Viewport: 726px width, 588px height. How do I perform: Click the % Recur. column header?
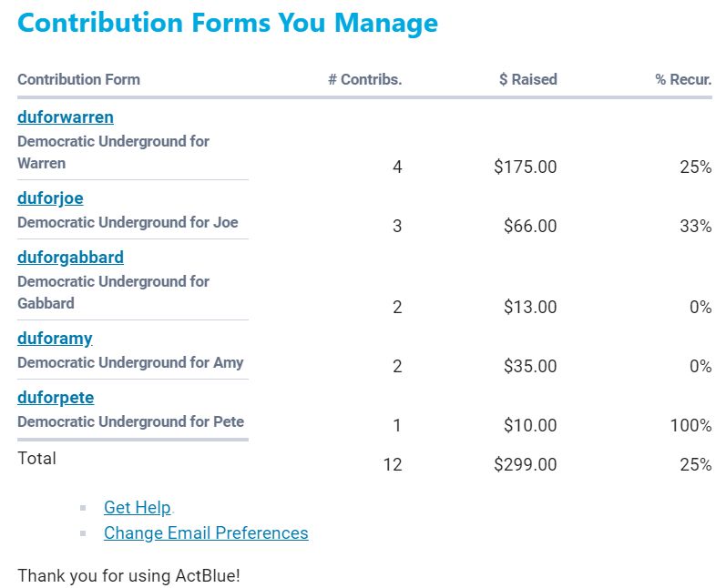pyautogui.click(x=683, y=79)
